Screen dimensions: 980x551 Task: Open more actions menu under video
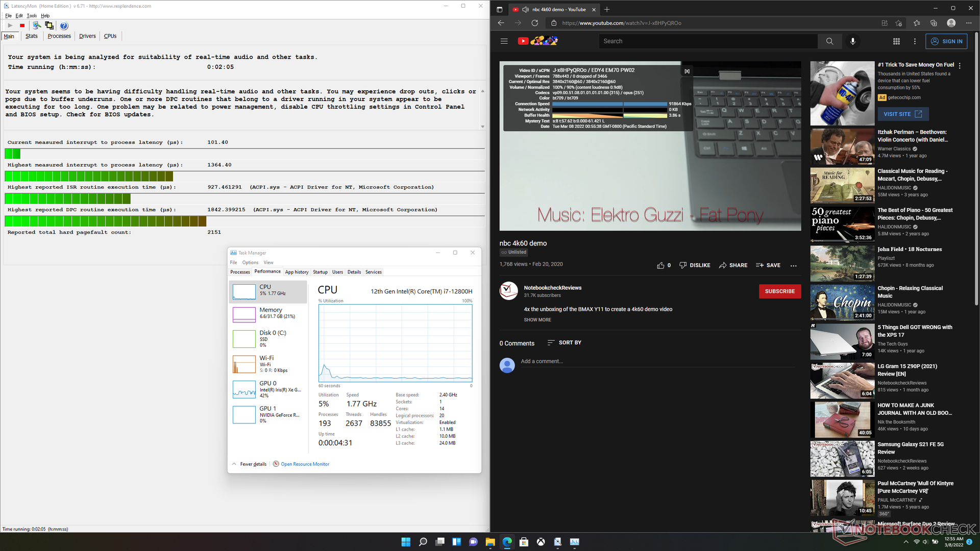tap(793, 265)
